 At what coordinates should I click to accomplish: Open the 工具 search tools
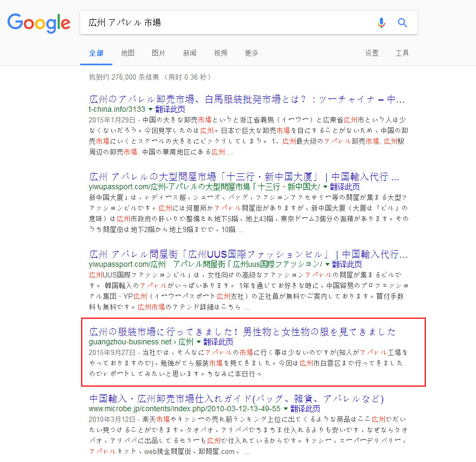[402, 53]
